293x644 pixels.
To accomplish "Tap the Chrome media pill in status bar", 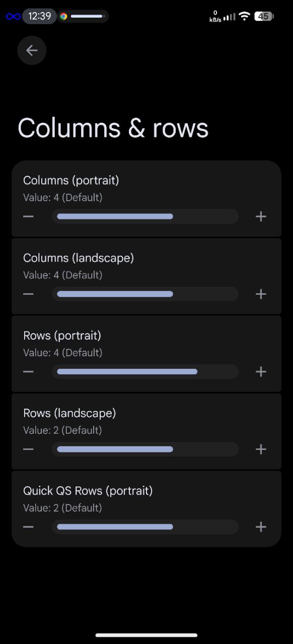I will pyautogui.click(x=83, y=16).
